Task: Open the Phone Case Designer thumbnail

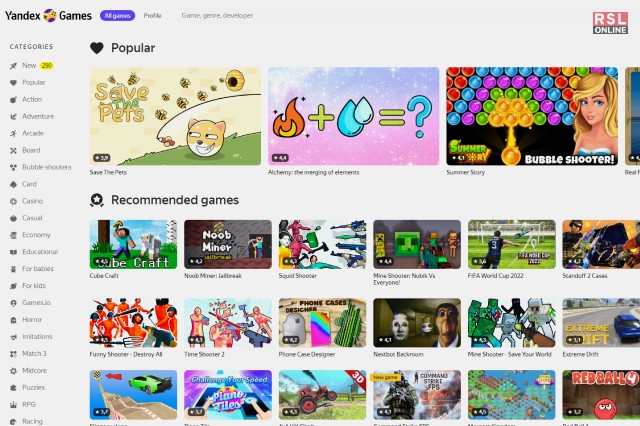Action: (x=322, y=323)
